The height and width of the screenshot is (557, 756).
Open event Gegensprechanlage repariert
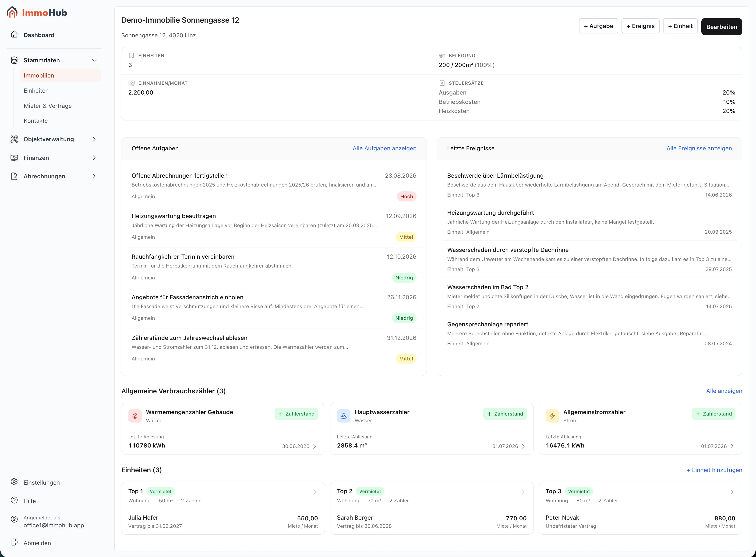pyautogui.click(x=590, y=334)
